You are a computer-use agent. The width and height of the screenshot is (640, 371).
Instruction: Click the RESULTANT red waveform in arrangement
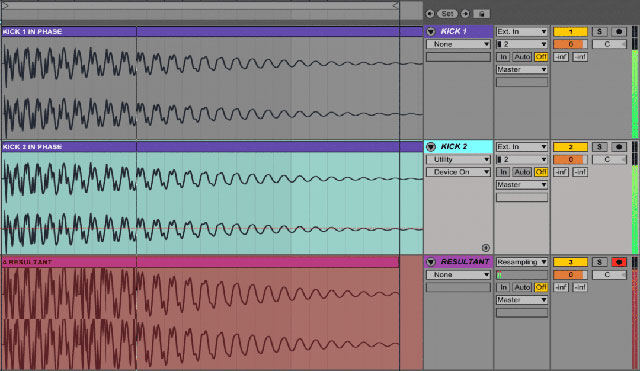200,318
